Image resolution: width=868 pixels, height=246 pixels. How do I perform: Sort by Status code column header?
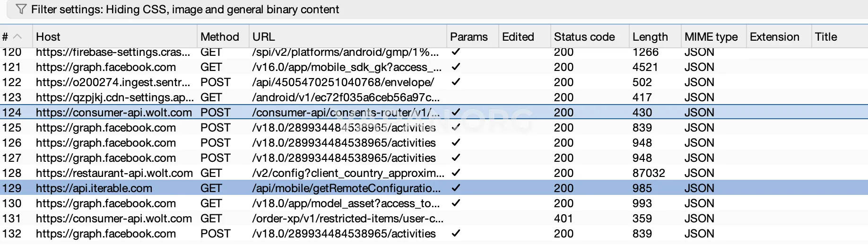(x=590, y=37)
